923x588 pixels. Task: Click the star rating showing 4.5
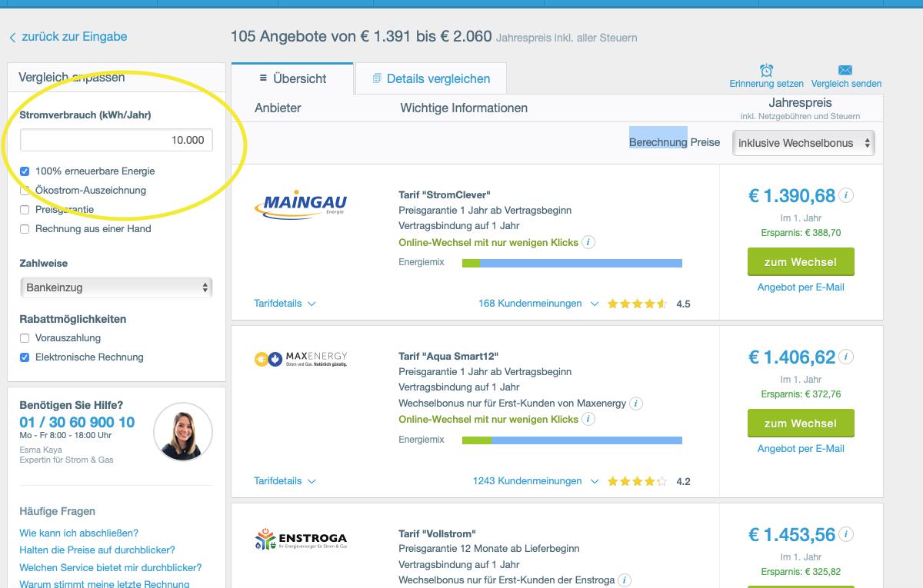tap(637, 304)
